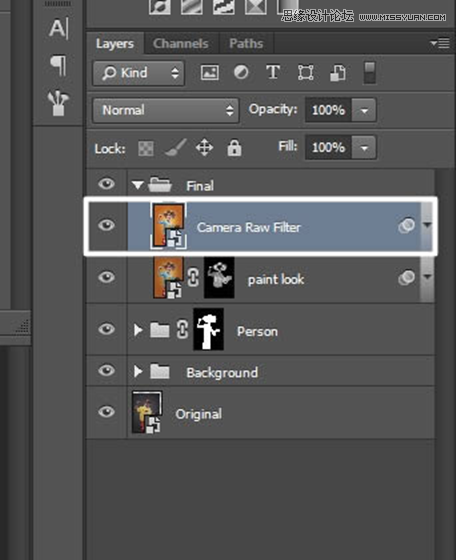The width and height of the screenshot is (456, 560).
Task: Filter layers by pixel image type
Action: click(210, 73)
